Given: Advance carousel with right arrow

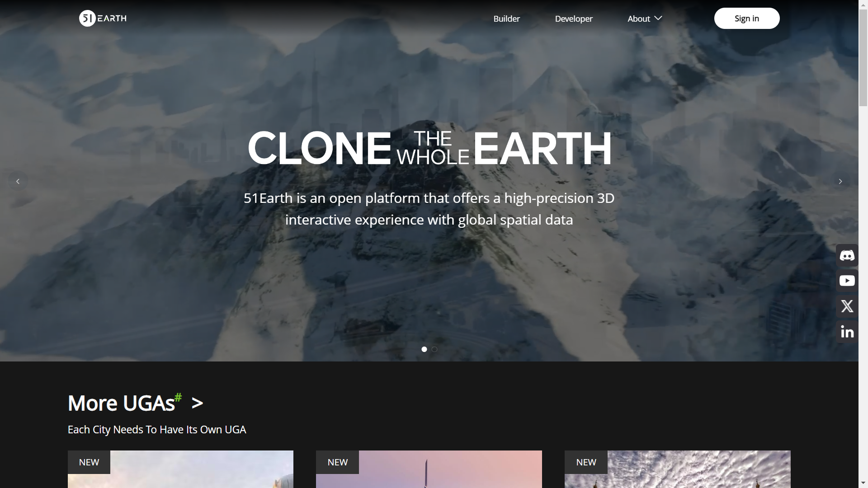Looking at the screenshot, I should pos(840,181).
